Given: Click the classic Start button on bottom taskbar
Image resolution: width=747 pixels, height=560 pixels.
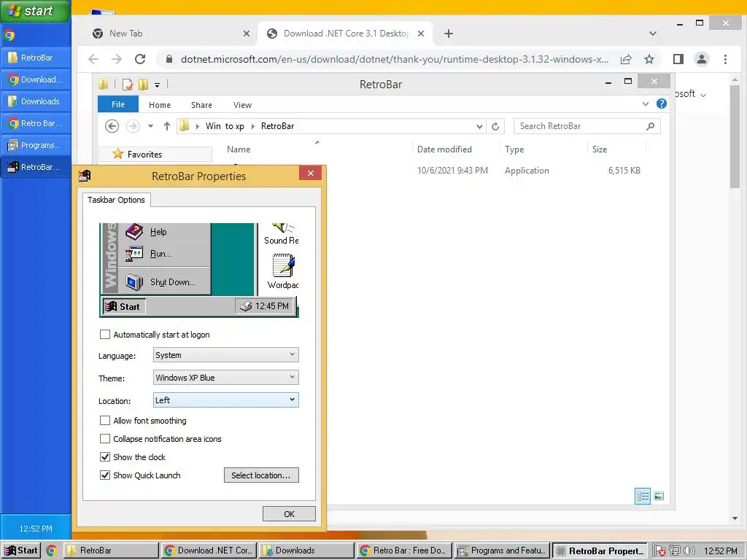Looking at the screenshot, I should pos(20,551).
